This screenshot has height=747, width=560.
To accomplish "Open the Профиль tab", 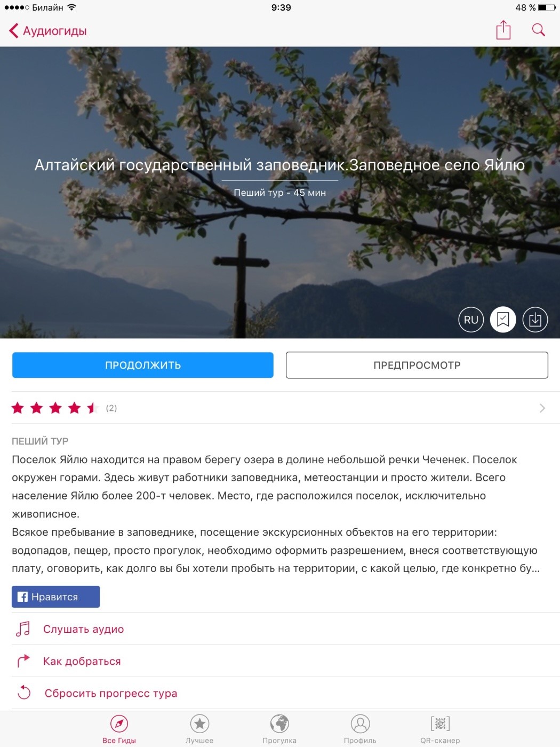I will 360,729.
